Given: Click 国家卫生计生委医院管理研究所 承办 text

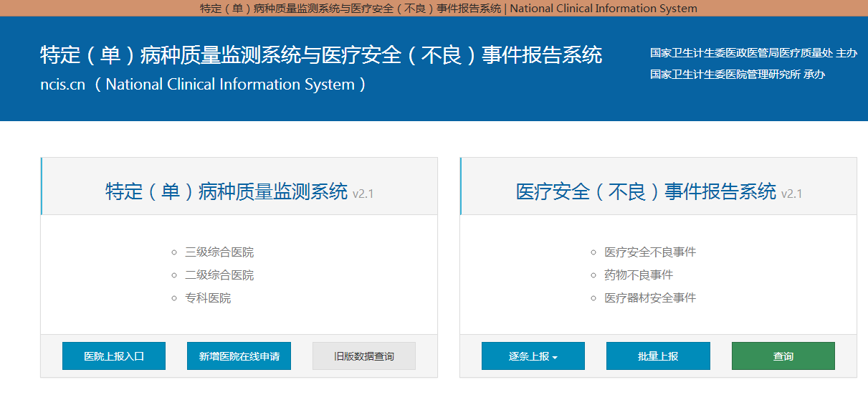Looking at the screenshot, I should click(738, 75).
